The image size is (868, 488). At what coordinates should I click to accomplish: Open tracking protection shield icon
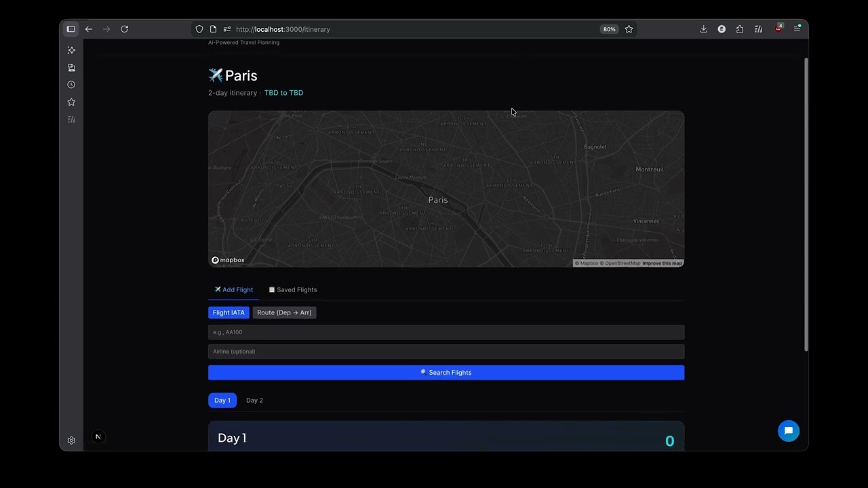(199, 29)
